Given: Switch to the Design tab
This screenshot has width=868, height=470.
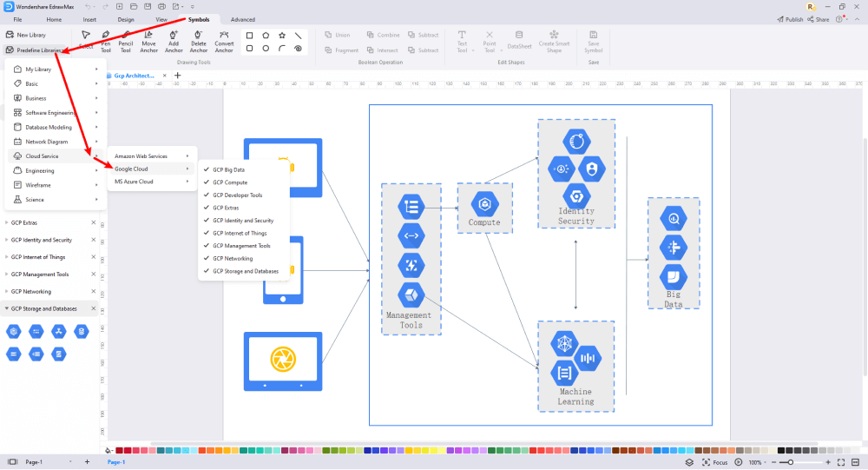Looking at the screenshot, I should [x=126, y=19].
